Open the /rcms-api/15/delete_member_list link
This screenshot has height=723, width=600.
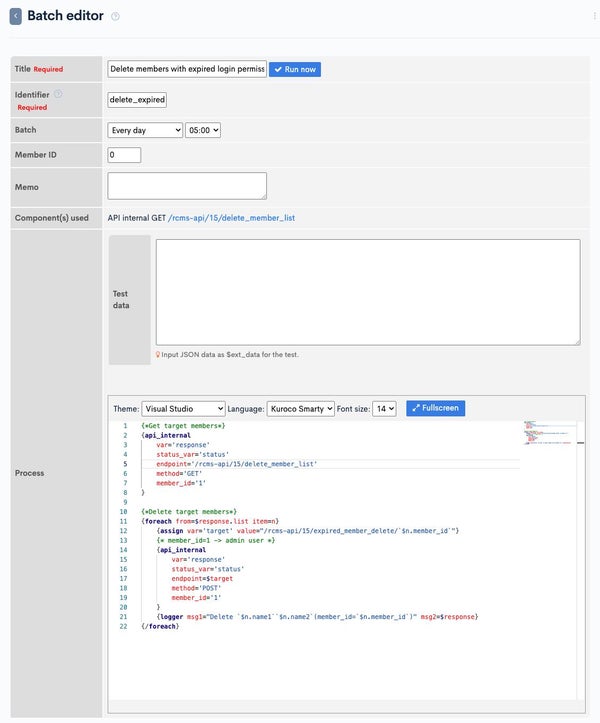pyautogui.click(x=231, y=218)
